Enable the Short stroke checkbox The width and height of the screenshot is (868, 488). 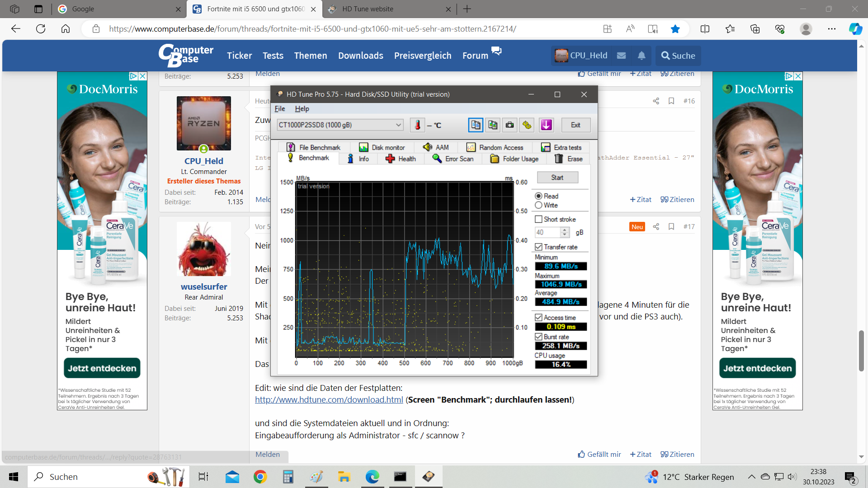(538, 219)
